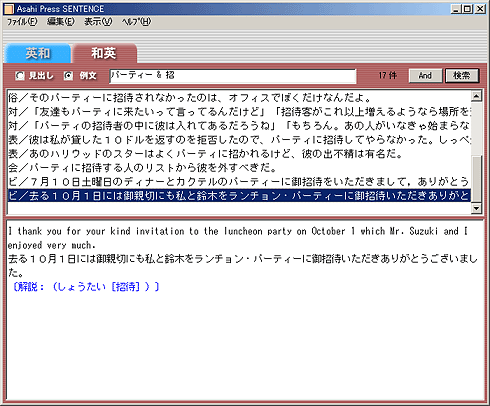
Task: Click the Asahi Press SENTENCE title bar icon
Action: pos(9,9)
